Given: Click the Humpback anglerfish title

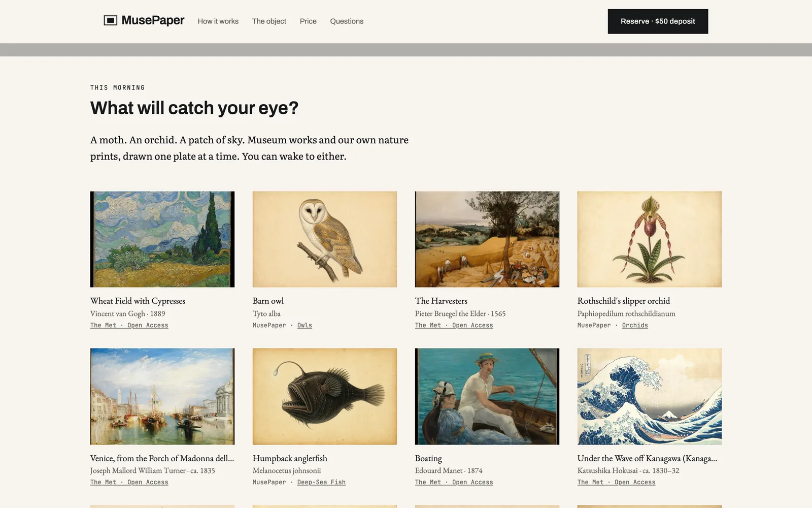Looking at the screenshot, I should point(290,458).
